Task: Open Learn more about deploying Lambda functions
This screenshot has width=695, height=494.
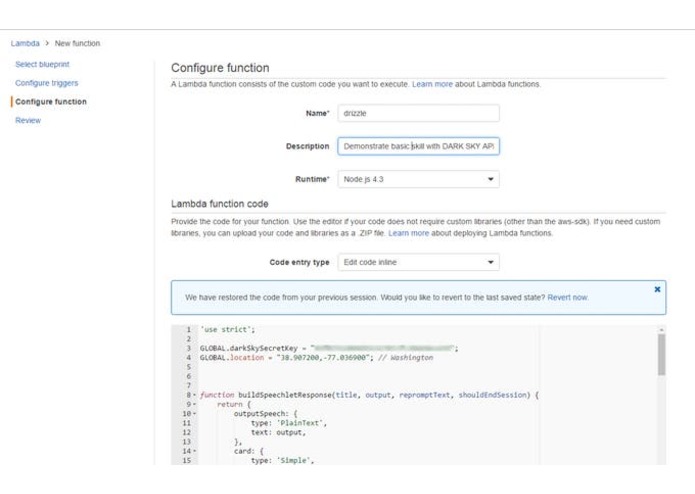Action: click(x=408, y=233)
